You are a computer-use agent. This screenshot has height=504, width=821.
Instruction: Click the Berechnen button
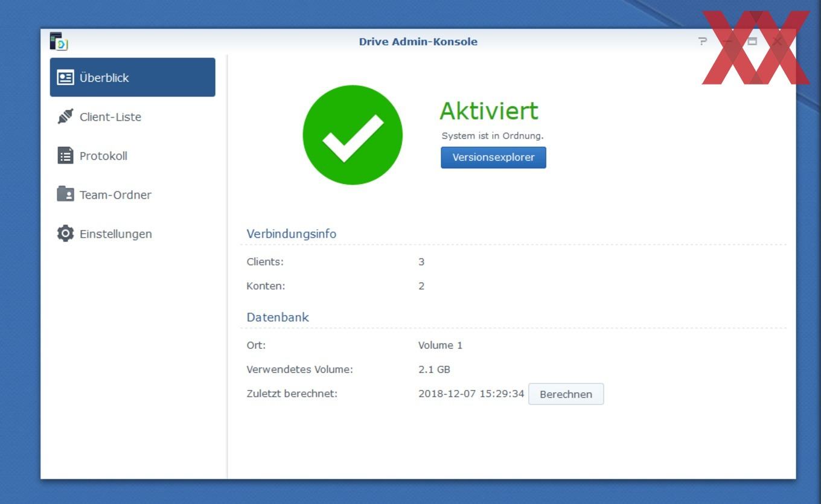coord(566,394)
